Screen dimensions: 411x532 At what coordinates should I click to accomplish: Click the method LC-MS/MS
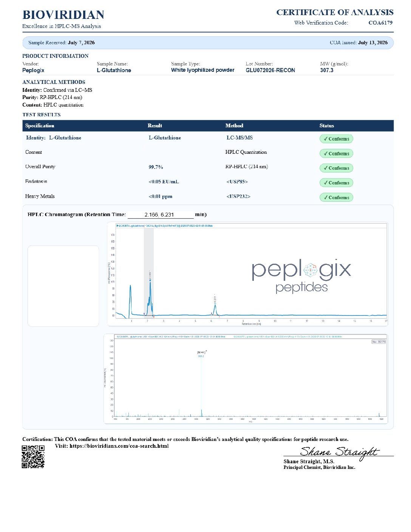coord(239,138)
